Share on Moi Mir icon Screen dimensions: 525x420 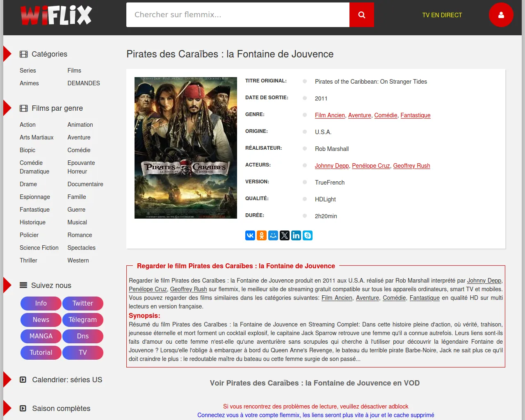click(x=273, y=235)
